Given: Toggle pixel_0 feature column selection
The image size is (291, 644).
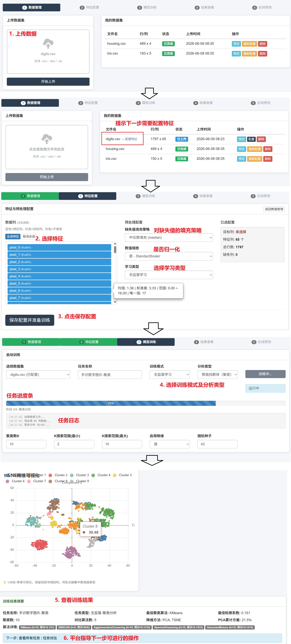Looking at the screenshot, I should coord(59,248).
